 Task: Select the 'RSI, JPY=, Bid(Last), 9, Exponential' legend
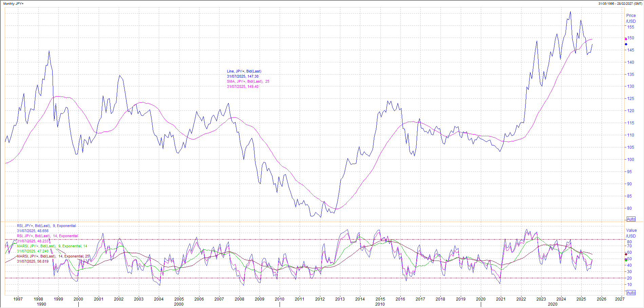[46, 226]
